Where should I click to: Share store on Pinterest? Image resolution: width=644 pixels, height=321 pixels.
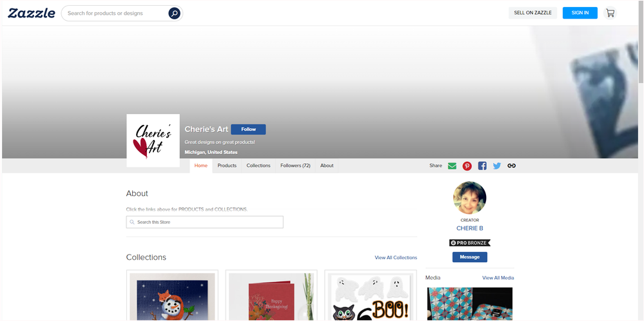coord(467,166)
